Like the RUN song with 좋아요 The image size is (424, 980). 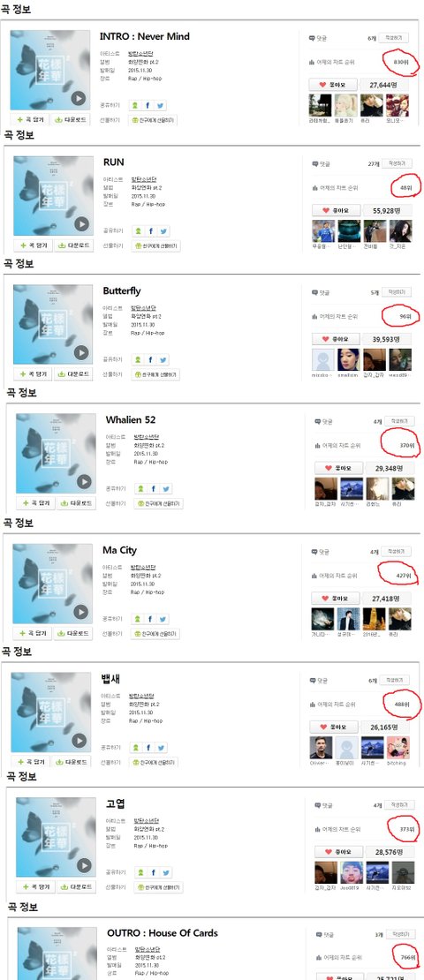pyautogui.click(x=336, y=211)
